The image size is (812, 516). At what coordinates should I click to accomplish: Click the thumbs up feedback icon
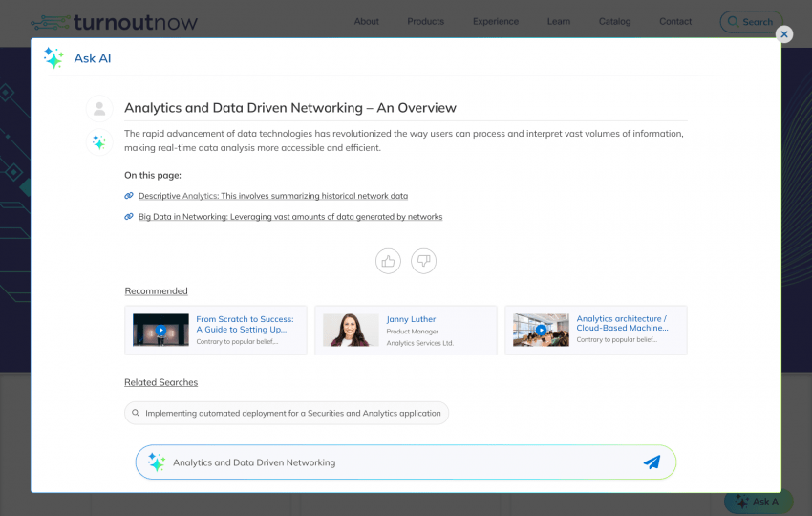tap(388, 261)
